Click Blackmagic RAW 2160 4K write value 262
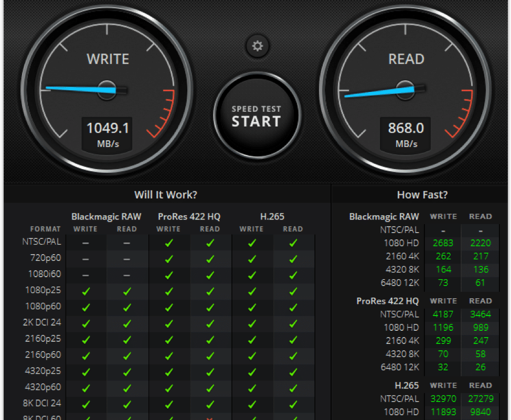511x420 pixels. (443, 256)
